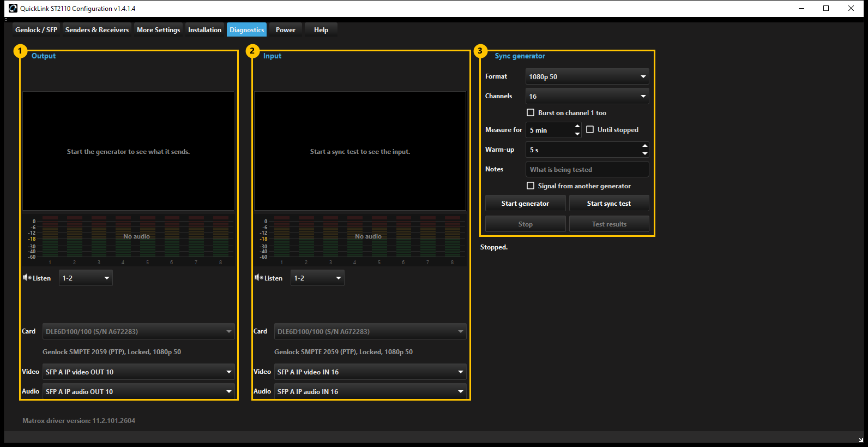Open the Format dropdown showing 1080p 50
Viewport: 868px width, 447px height.
coord(587,76)
